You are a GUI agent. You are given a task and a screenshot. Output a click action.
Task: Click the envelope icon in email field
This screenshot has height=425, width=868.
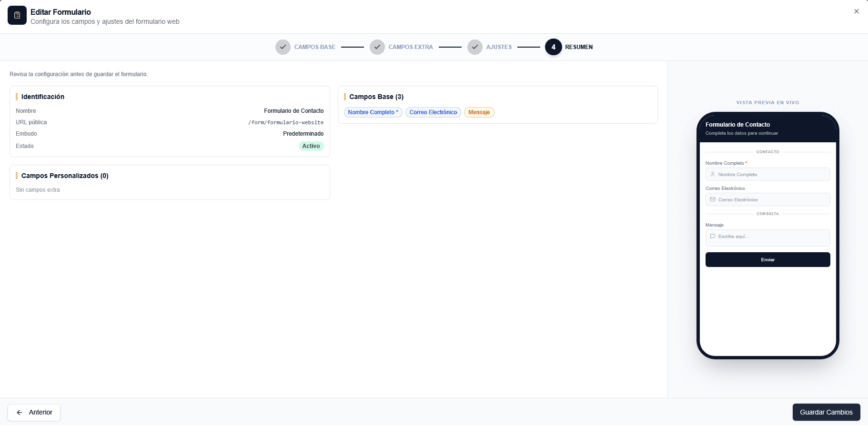713,199
